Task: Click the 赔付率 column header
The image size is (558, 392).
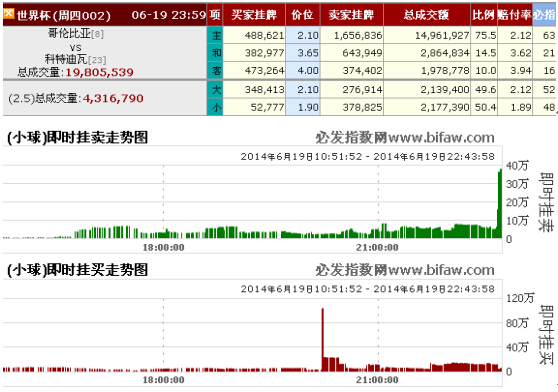Action: [x=515, y=15]
